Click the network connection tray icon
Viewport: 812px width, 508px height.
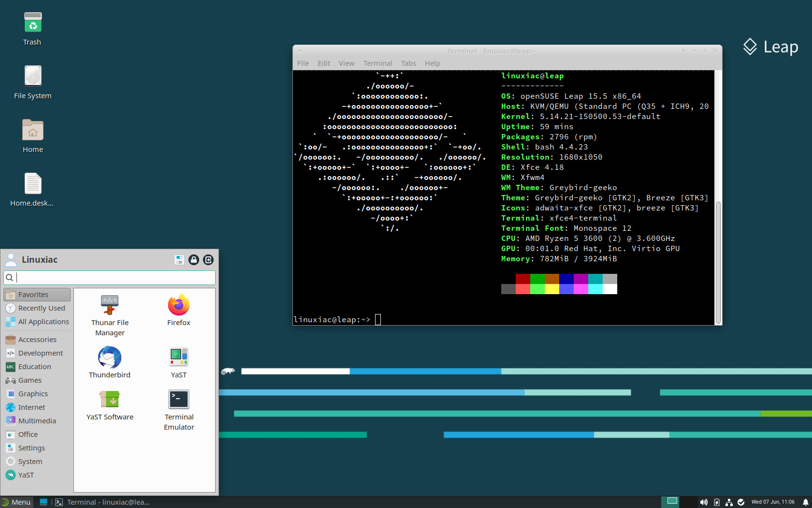point(729,502)
